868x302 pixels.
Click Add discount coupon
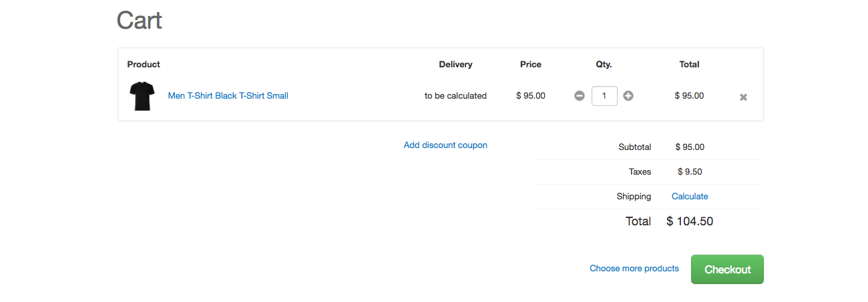pyautogui.click(x=445, y=145)
